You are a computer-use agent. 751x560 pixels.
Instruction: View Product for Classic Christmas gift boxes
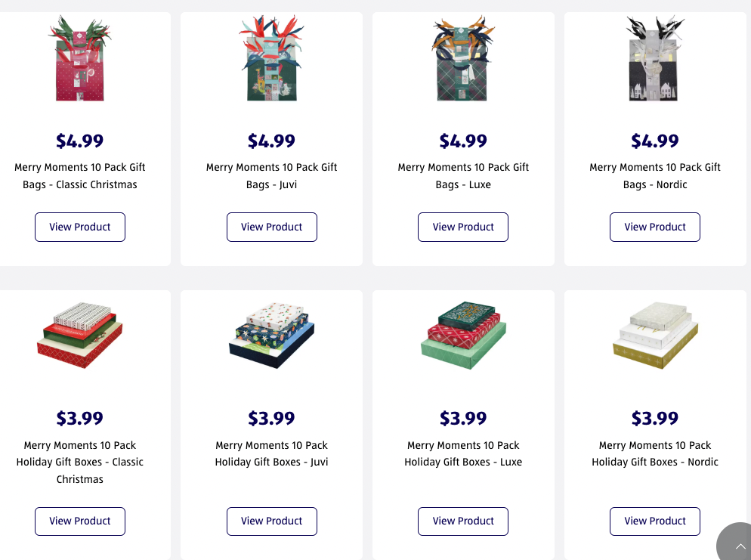(80, 521)
